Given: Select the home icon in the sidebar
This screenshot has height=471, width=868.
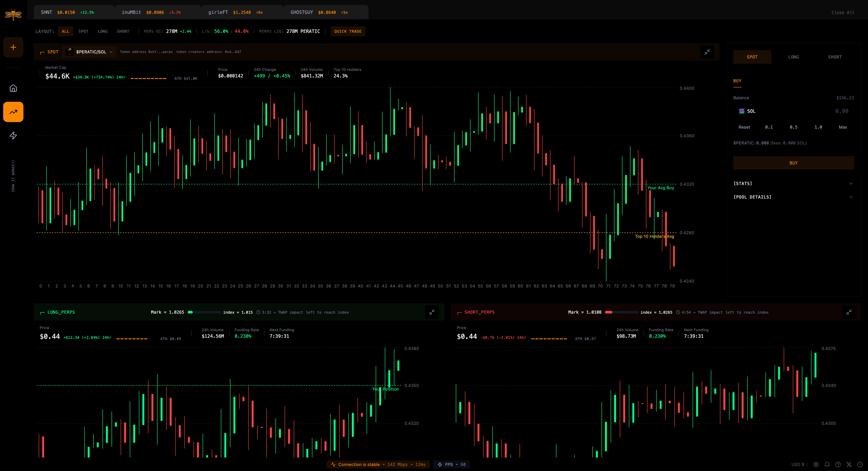Looking at the screenshot, I should pyautogui.click(x=13, y=88).
